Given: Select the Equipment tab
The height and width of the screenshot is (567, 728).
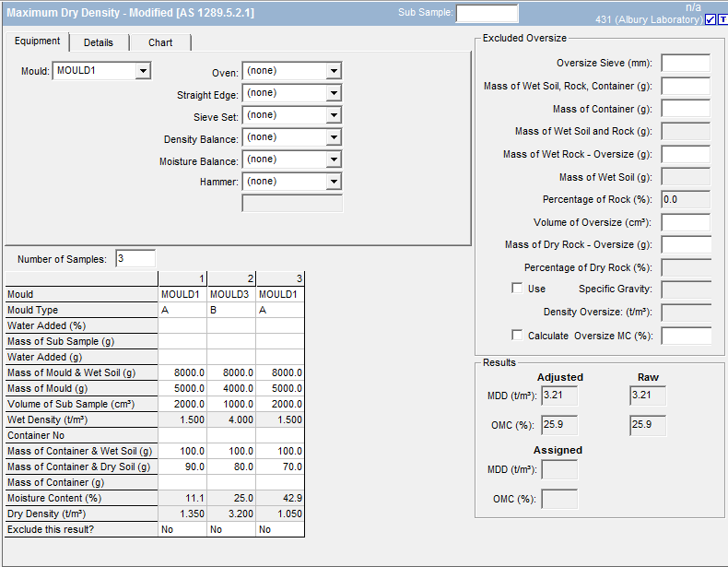Looking at the screenshot, I should [x=38, y=41].
